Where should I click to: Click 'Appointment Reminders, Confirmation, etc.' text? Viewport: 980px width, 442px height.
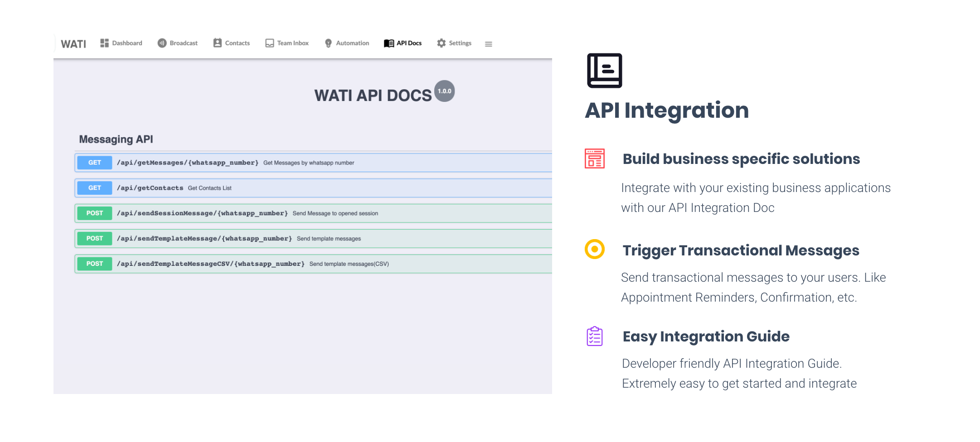[739, 298]
